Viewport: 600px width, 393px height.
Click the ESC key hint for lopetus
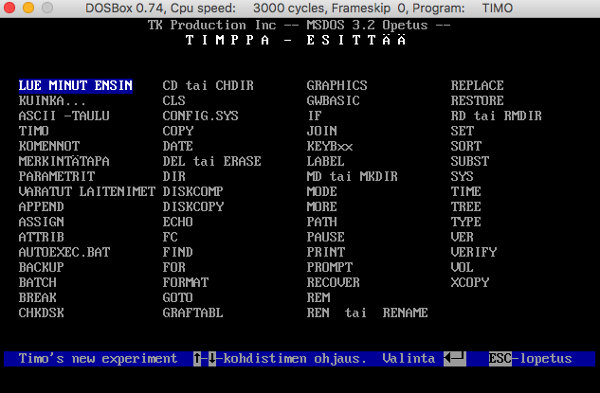pyautogui.click(x=500, y=359)
